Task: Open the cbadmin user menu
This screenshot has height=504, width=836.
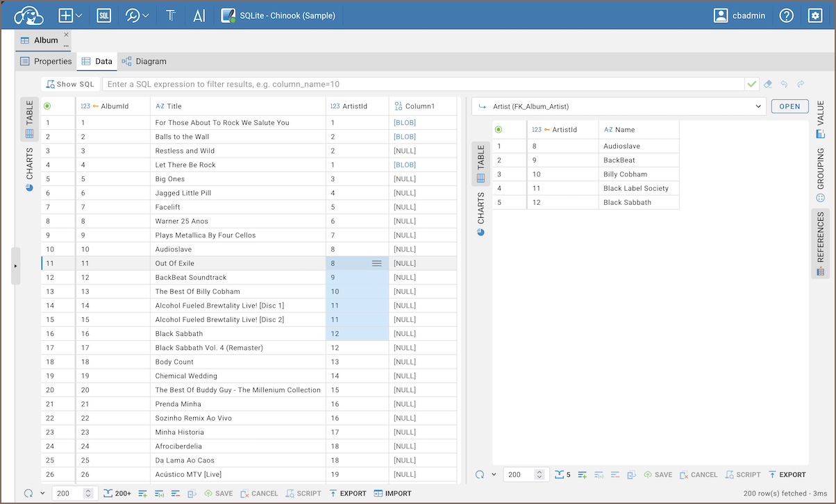Action: (x=739, y=15)
